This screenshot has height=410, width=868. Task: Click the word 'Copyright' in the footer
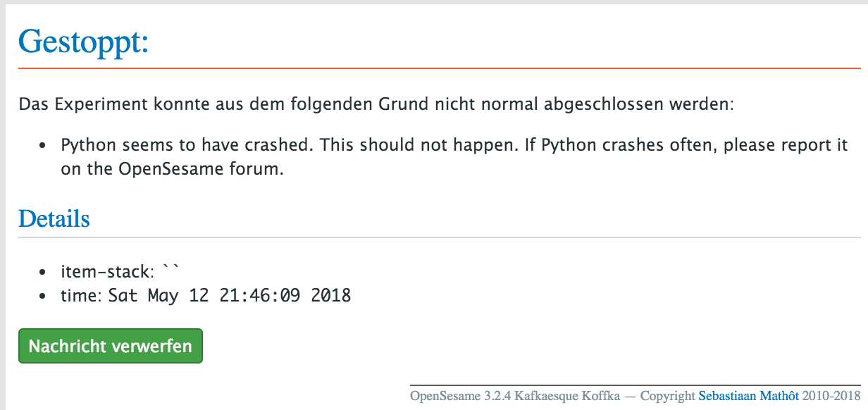668,396
